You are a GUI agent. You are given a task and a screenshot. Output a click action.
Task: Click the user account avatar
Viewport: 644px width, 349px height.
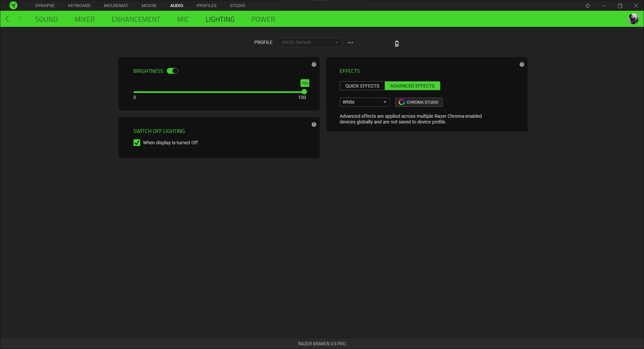point(634,19)
